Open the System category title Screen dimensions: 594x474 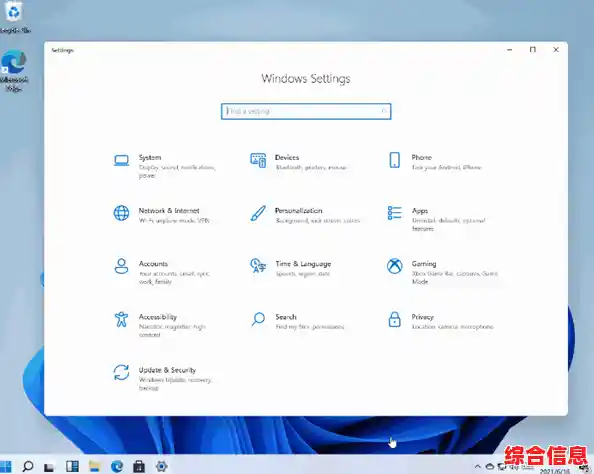coord(150,157)
